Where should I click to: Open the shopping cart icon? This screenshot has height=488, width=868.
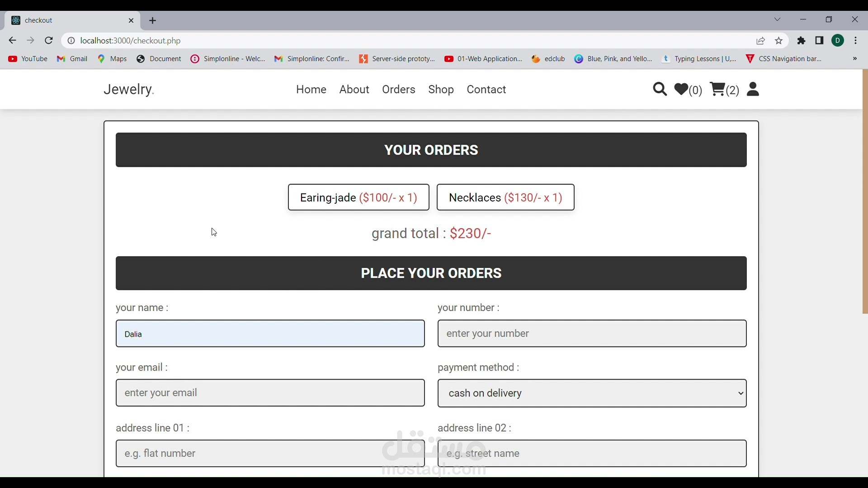[718, 89]
